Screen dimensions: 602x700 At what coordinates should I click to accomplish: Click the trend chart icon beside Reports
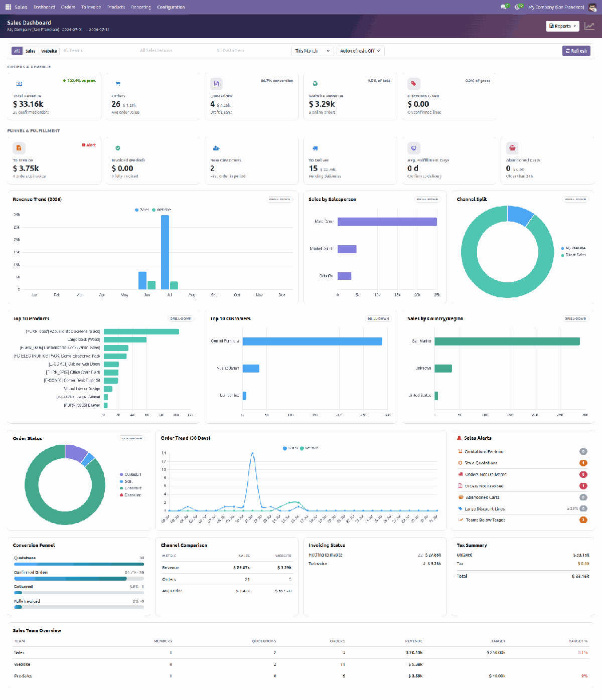click(x=589, y=26)
